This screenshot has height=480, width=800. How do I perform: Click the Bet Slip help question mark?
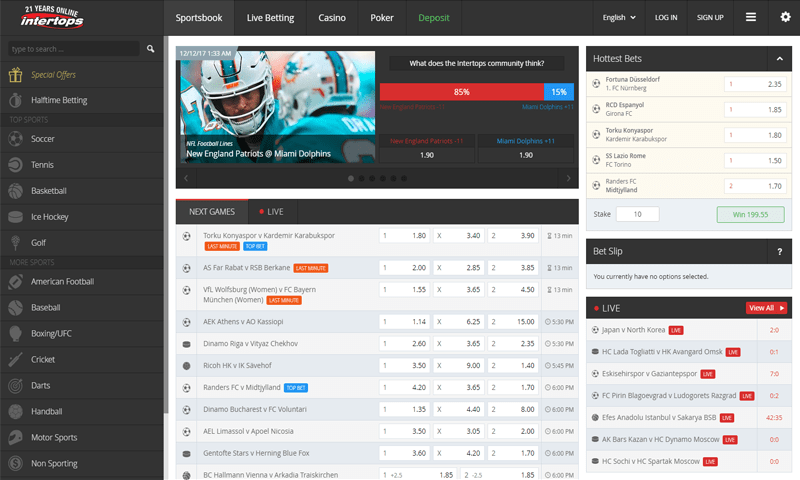coord(778,251)
